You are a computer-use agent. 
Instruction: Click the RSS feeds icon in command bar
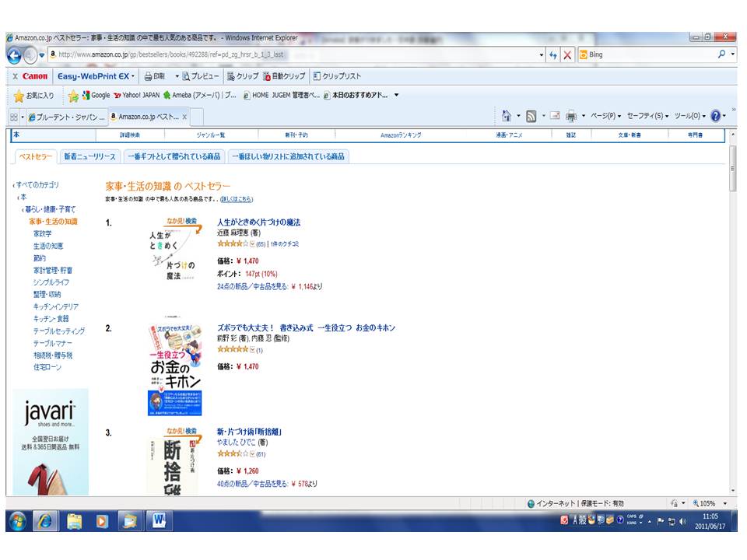(x=531, y=116)
